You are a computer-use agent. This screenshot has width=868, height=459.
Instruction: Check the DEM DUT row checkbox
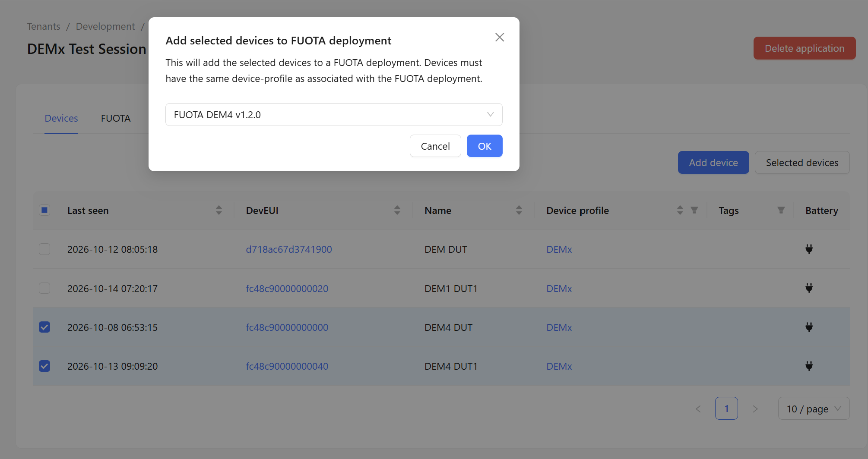[x=44, y=249]
